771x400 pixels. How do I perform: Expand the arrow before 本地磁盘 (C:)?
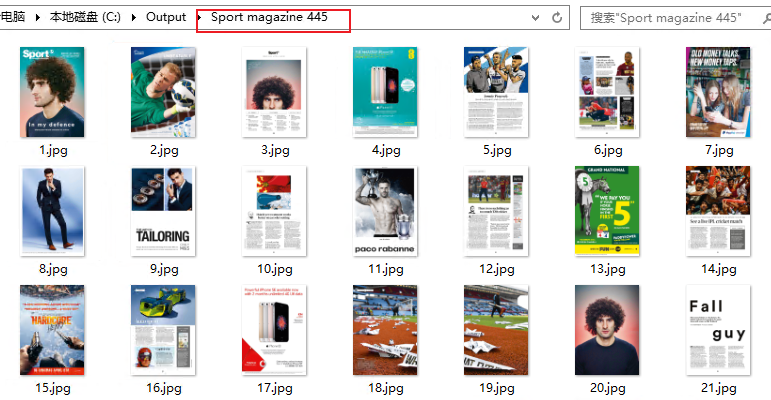(37, 18)
